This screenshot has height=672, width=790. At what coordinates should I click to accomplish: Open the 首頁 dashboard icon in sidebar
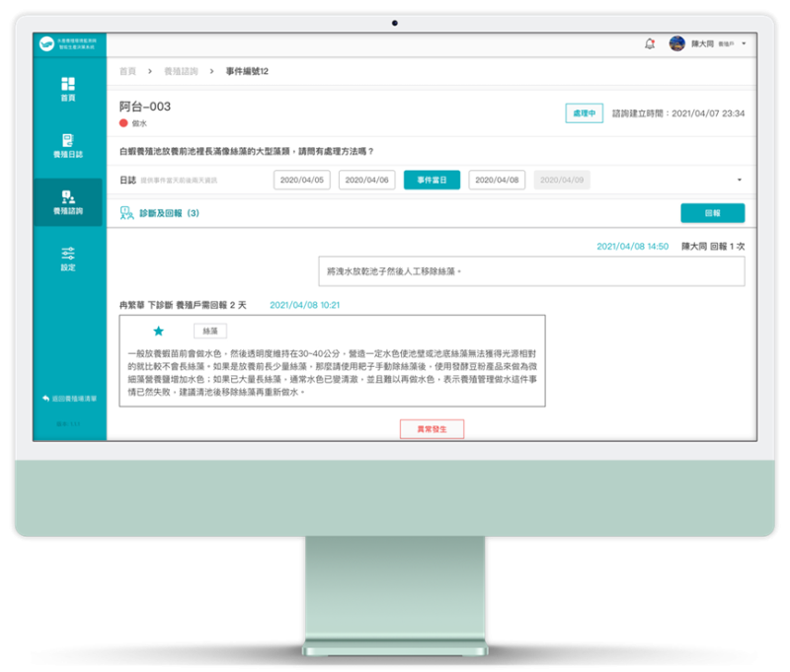[x=67, y=86]
